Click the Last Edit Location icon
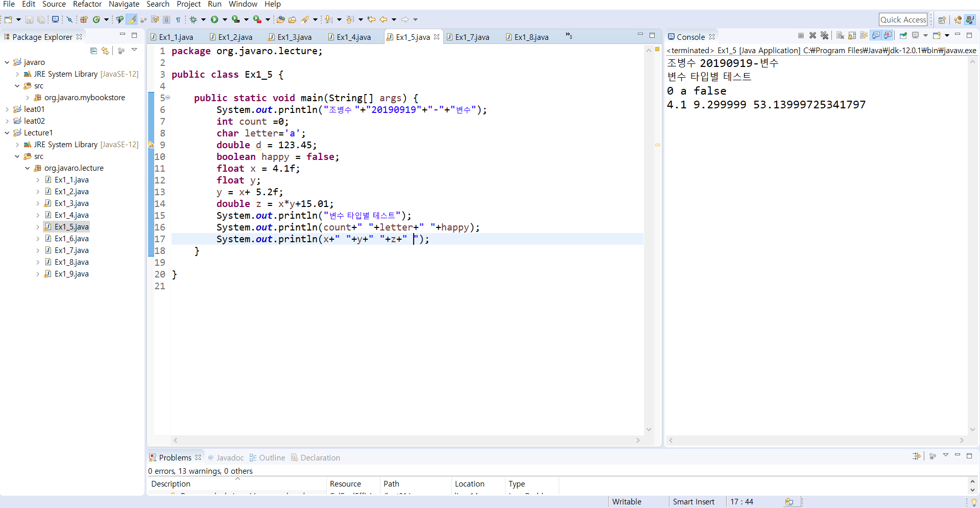Image resolution: width=980 pixels, height=508 pixels. click(x=371, y=19)
